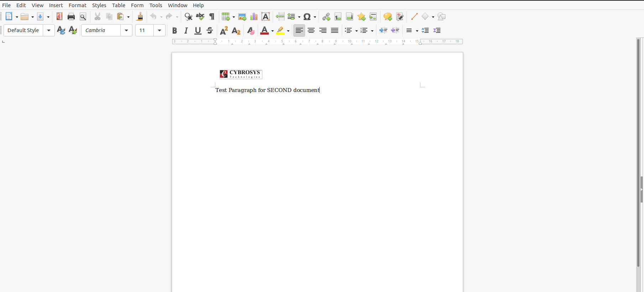This screenshot has height=292, width=644.
Task: Open the Insert menu
Action: pyautogui.click(x=56, y=5)
